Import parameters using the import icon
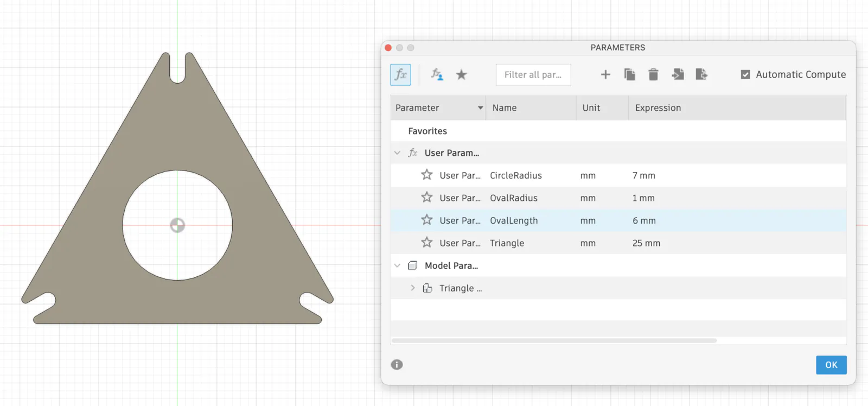The width and height of the screenshot is (868, 406). [678, 74]
